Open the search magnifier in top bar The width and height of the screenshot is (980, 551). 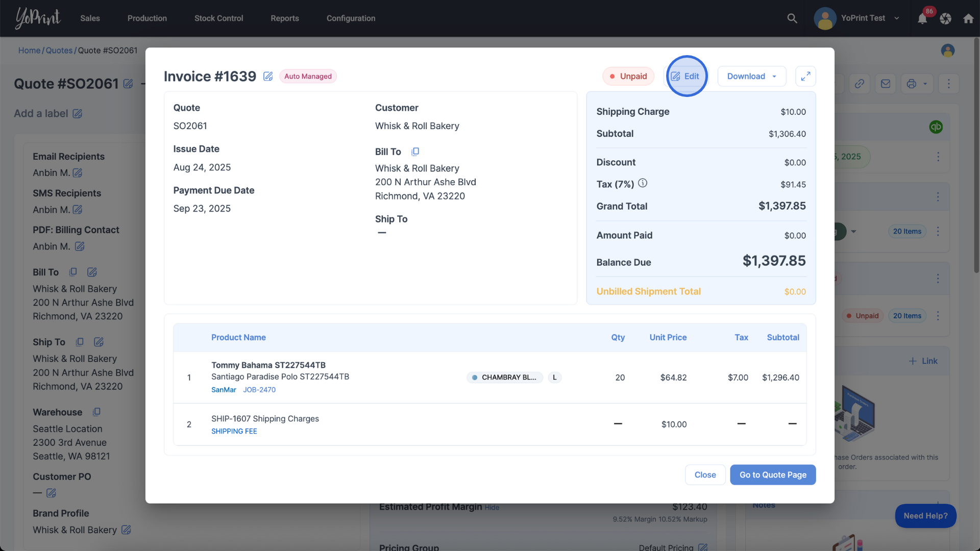(792, 18)
